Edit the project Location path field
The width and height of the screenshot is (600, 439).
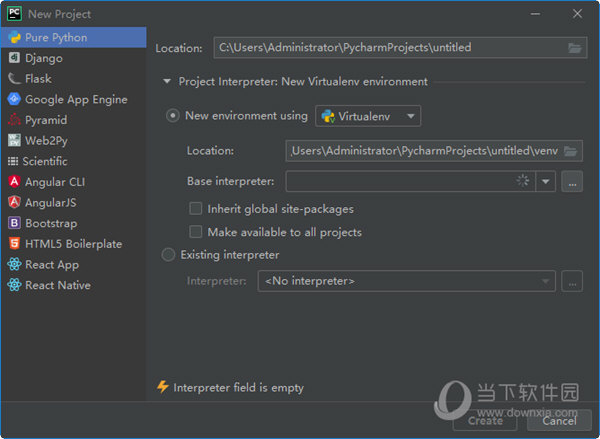pyautogui.click(x=400, y=48)
